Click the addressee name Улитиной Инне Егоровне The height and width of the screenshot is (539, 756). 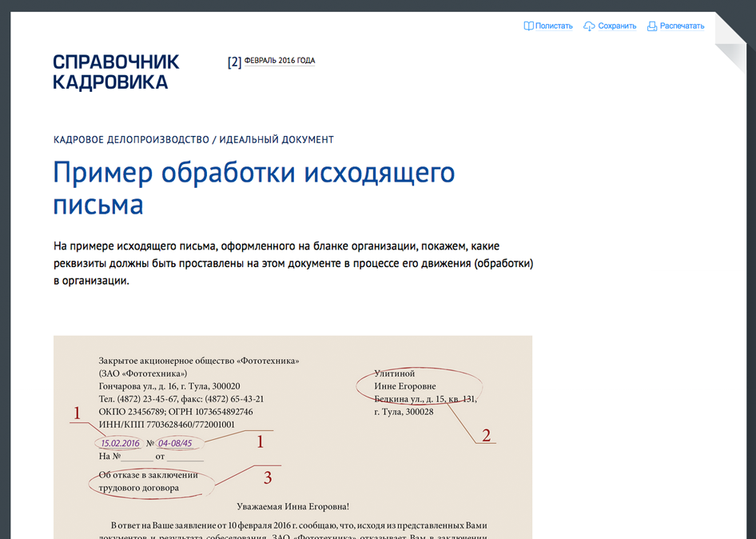(x=405, y=380)
